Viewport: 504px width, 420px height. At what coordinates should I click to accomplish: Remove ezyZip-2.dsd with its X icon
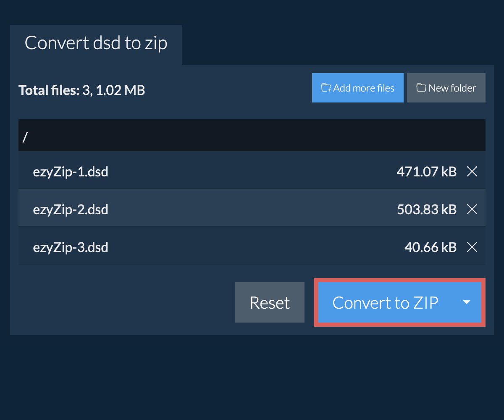(472, 209)
